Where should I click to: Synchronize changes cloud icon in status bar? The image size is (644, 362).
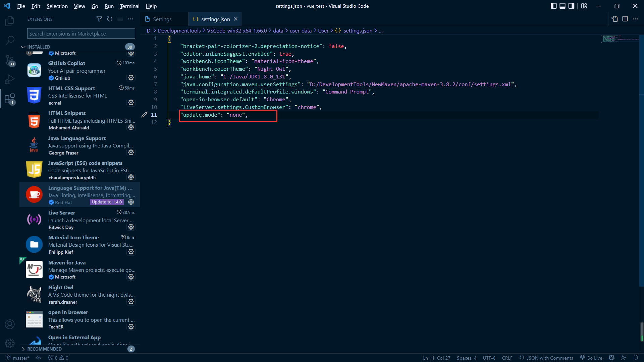[x=39, y=358]
